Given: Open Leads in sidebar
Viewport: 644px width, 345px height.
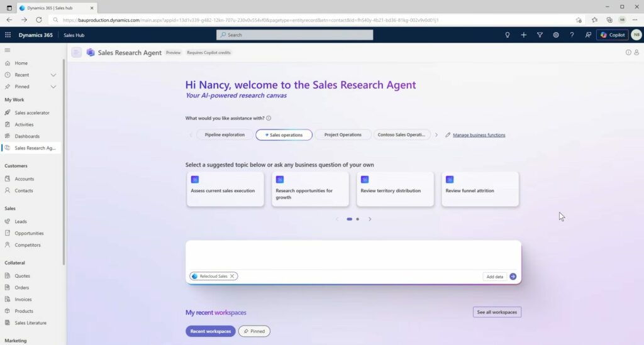Looking at the screenshot, I should [21, 222].
